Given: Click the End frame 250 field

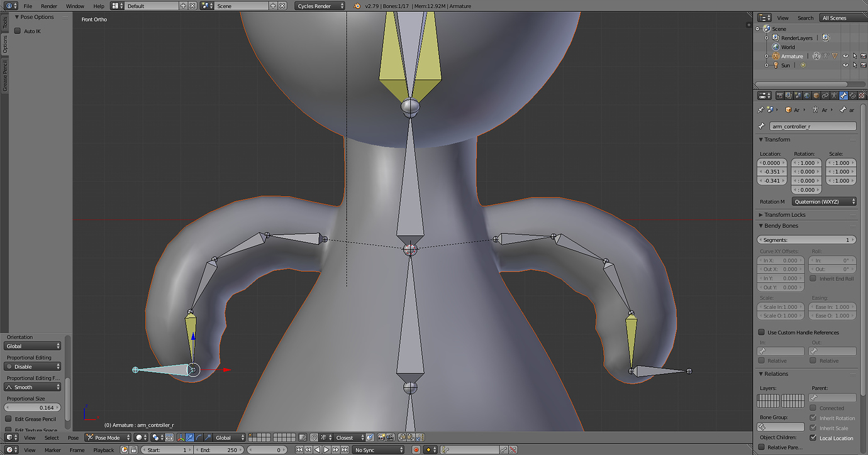Looking at the screenshot, I should click(x=218, y=450).
